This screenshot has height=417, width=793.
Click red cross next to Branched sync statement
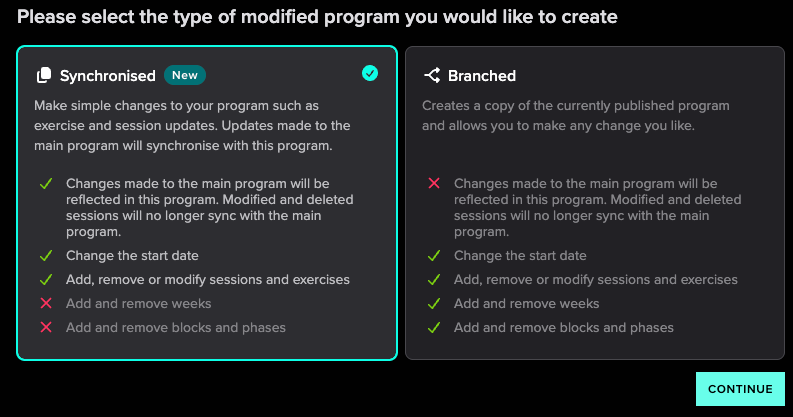pos(434,183)
